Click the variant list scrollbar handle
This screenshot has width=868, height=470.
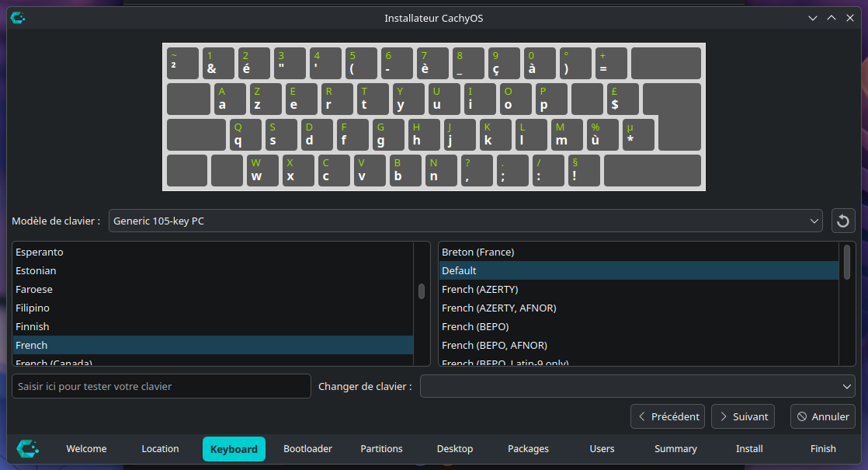tap(846, 261)
